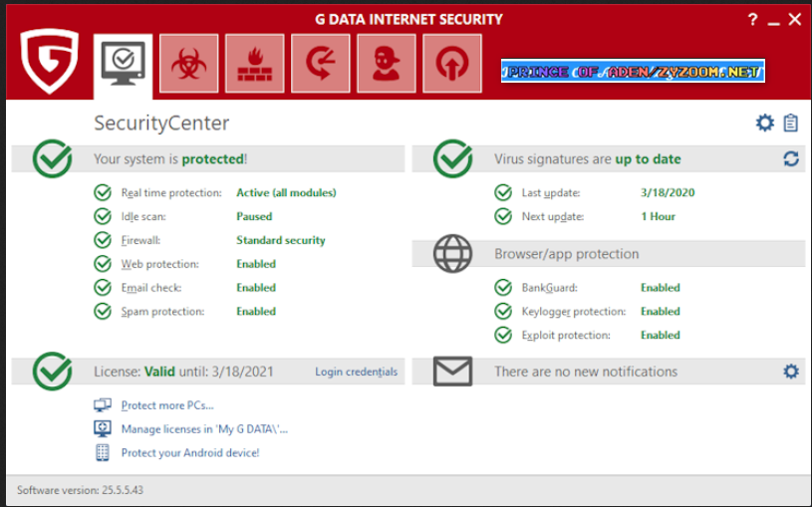812x507 pixels.
Task: Click the Last update 3/18/2020 value
Action: click(668, 192)
